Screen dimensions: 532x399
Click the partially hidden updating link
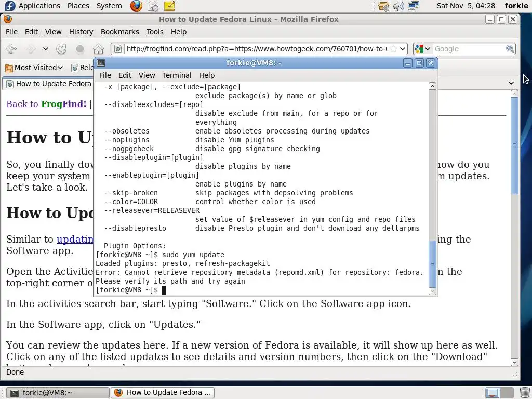tap(75, 239)
